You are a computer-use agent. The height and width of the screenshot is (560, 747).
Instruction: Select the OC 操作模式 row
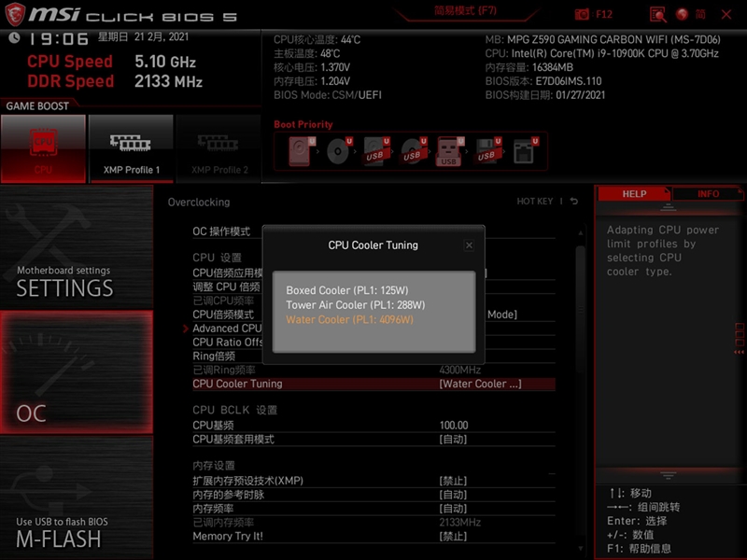tap(221, 231)
